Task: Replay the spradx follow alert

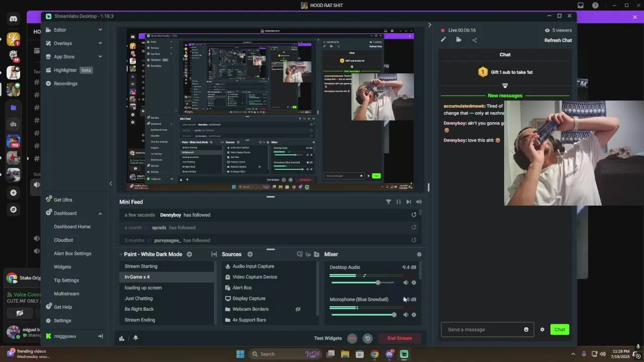Action: (414, 227)
